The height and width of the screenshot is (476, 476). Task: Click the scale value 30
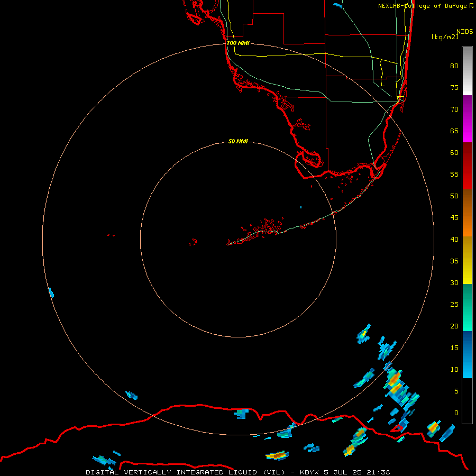(x=454, y=282)
